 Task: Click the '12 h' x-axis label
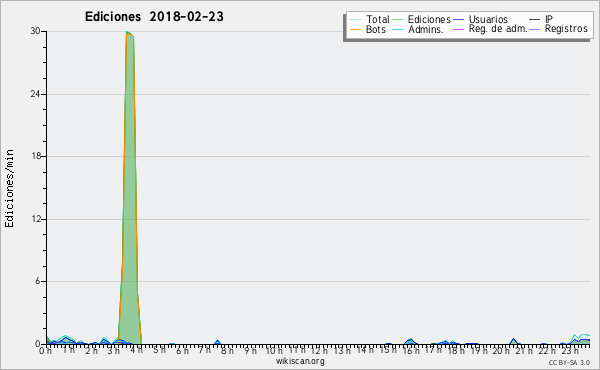pyautogui.click(x=318, y=350)
